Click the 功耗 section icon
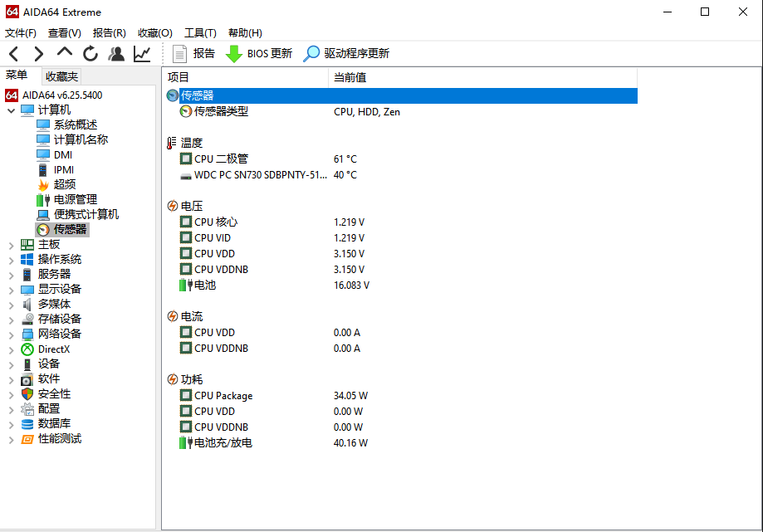Screen dimensions: 763x532 pos(172,379)
